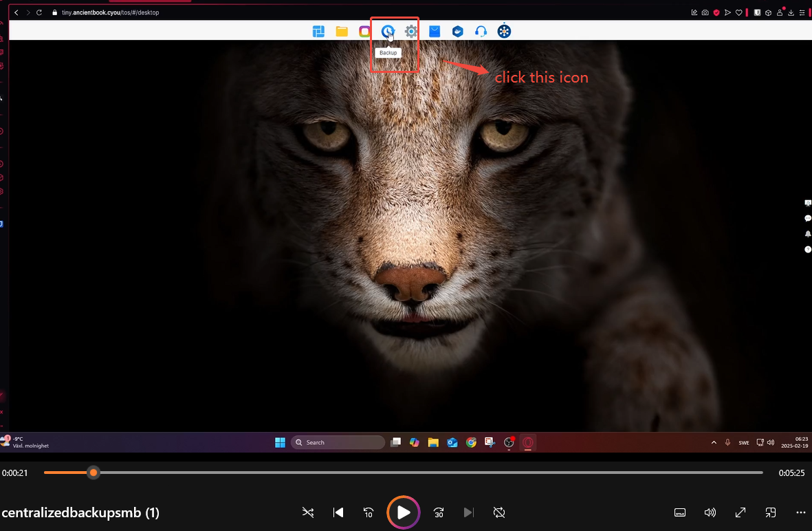Click the padlock site info icon

coord(55,12)
